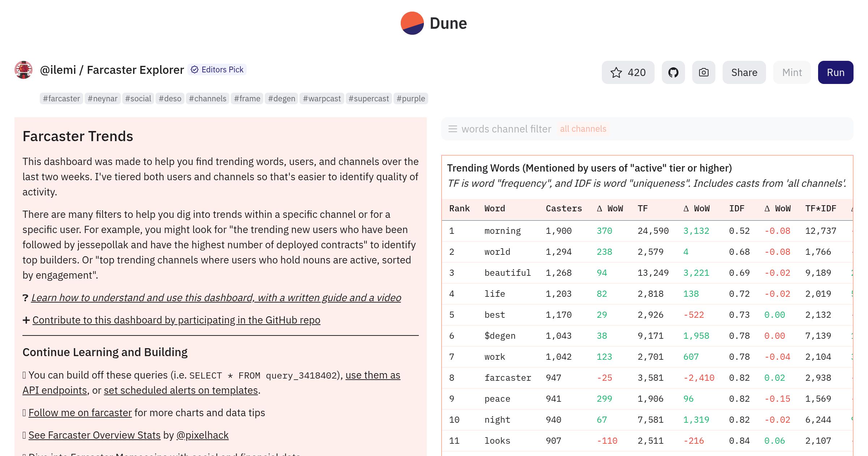This screenshot has width=868, height=456.
Task: Click the Mint button
Action: [792, 72]
